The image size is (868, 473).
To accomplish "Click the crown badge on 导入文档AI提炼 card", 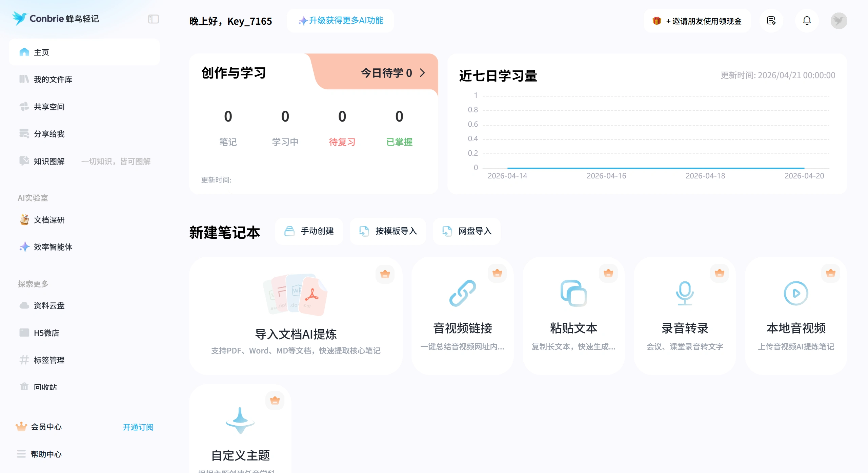I will pos(385,274).
